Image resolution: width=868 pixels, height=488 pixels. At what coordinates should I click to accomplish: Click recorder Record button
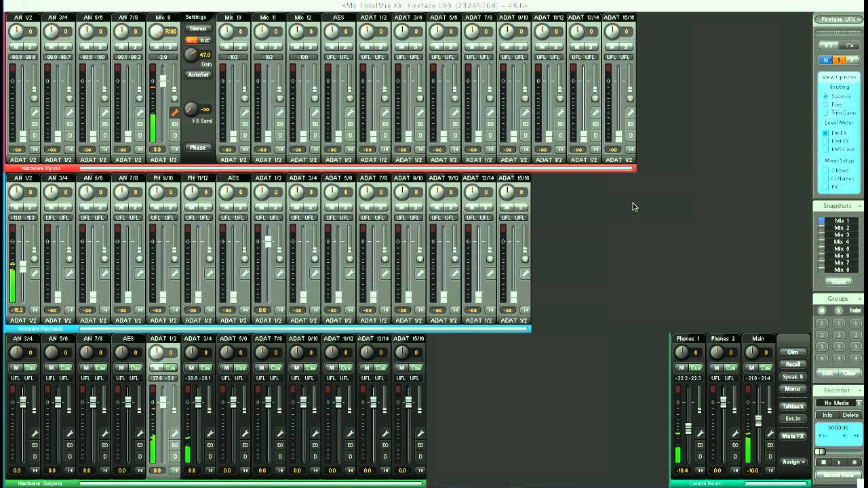(854, 462)
